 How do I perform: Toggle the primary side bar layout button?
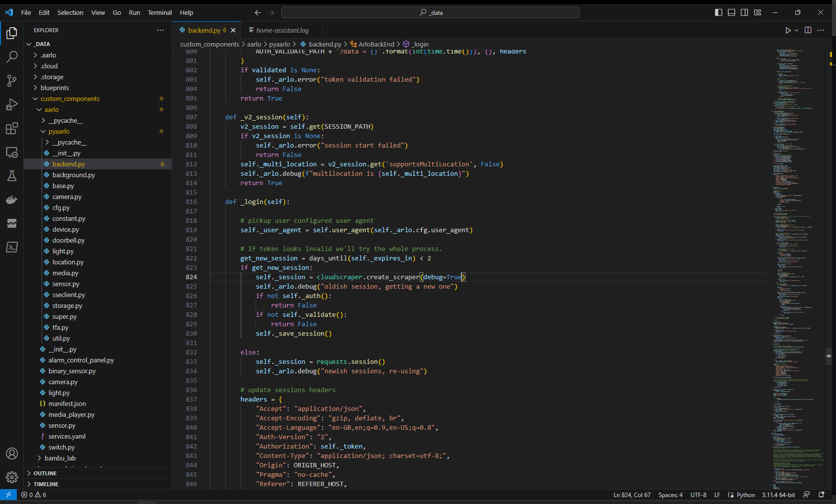(x=719, y=12)
